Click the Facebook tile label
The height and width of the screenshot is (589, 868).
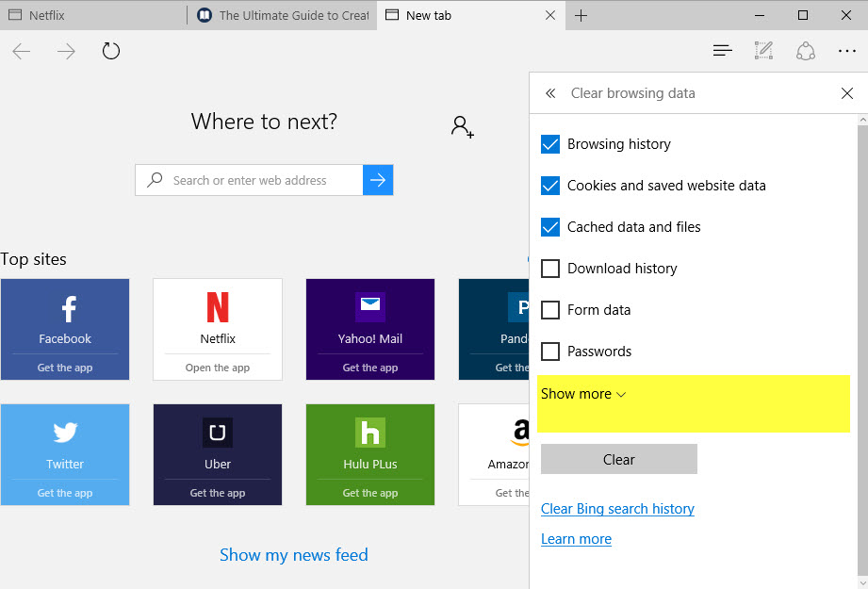pyautogui.click(x=65, y=338)
